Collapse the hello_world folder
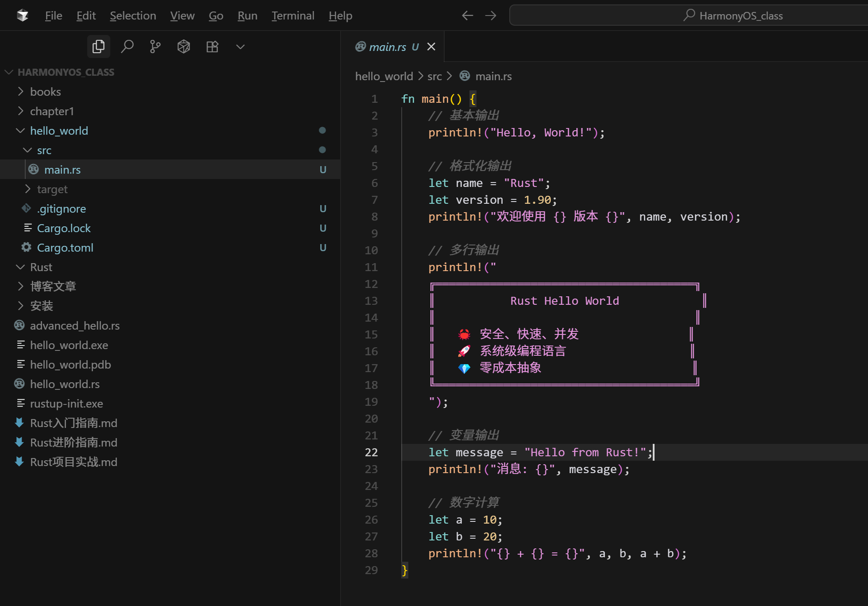Screen dimensions: 868x606 pyautogui.click(x=170, y=131)
